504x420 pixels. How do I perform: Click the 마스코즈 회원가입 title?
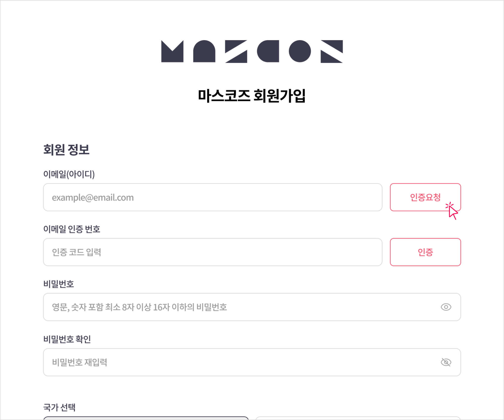(x=252, y=96)
